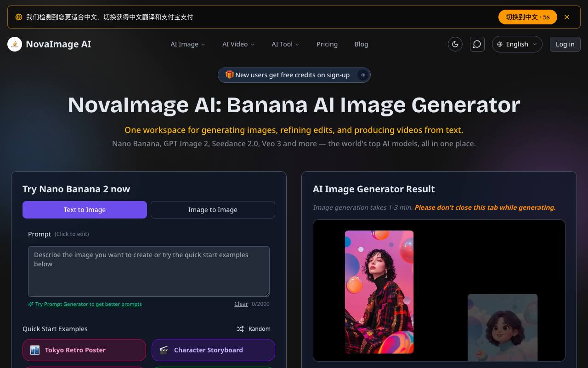Click into the prompt description text area

(x=149, y=271)
